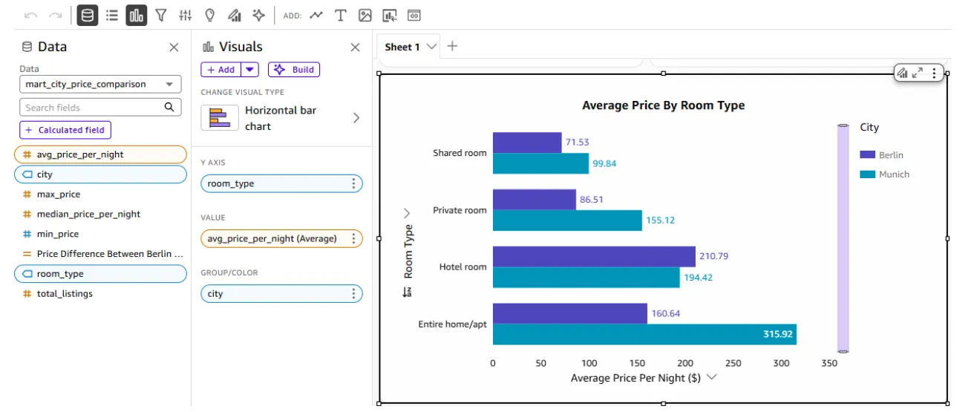Open the Add button dropdown arrow
Screen dimensions: 980x412
pos(250,69)
